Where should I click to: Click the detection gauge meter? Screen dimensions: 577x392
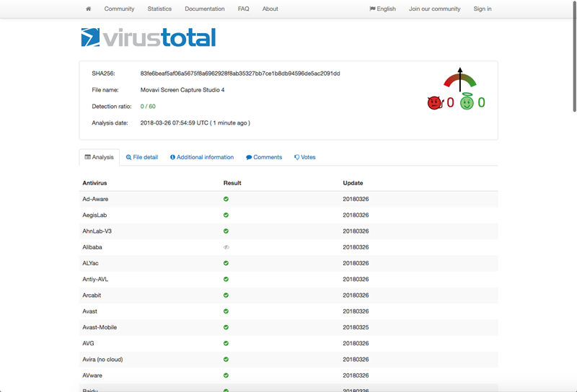point(460,80)
